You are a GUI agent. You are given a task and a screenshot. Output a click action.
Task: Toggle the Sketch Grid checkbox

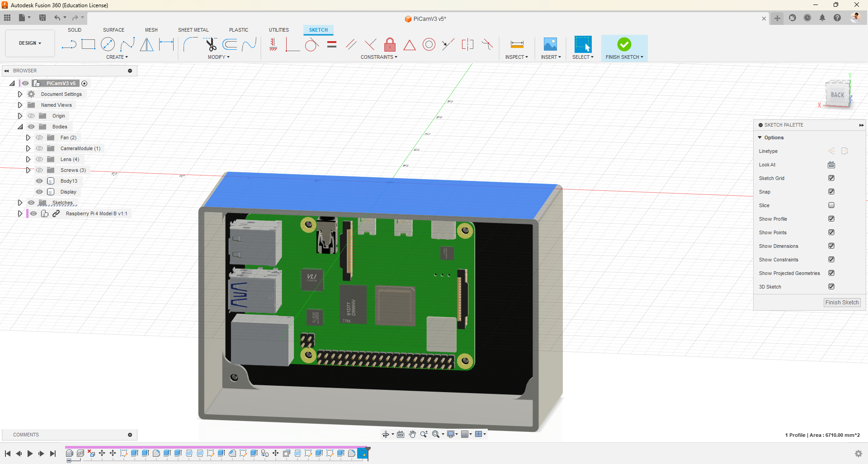pyautogui.click(x=831, y=178)
